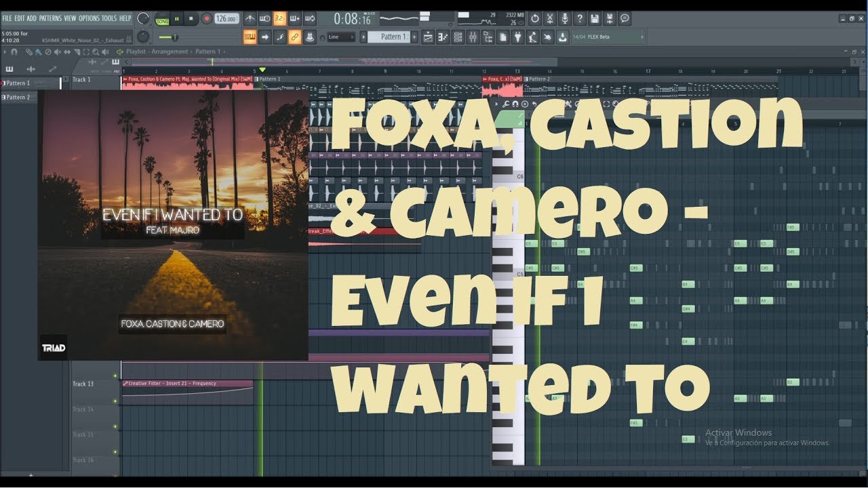Click the plus button to add pattern

(x=414, y=37)
